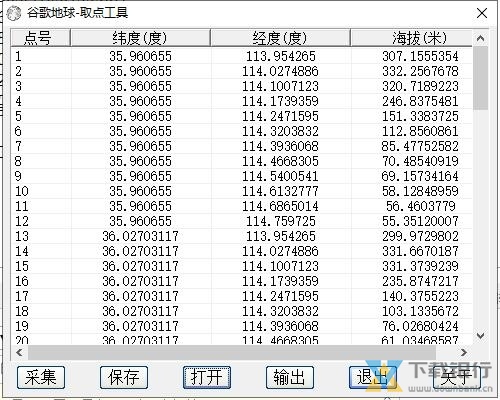This screenshot has height=400, width=500.
Task: Click the 海拔(米) column header
Action: [x=412, y=38]
